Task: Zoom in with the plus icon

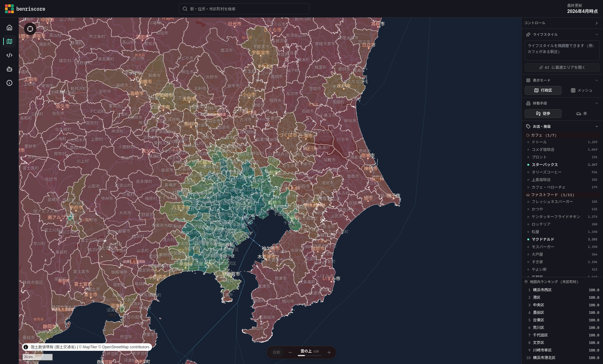Action: 329,352
